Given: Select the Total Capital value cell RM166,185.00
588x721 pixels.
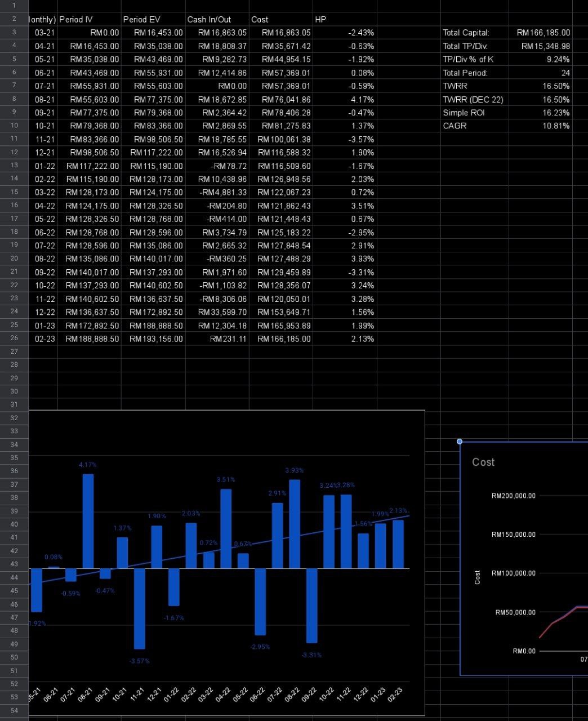Looking at the screenshot, I should [x=542, y=33].
